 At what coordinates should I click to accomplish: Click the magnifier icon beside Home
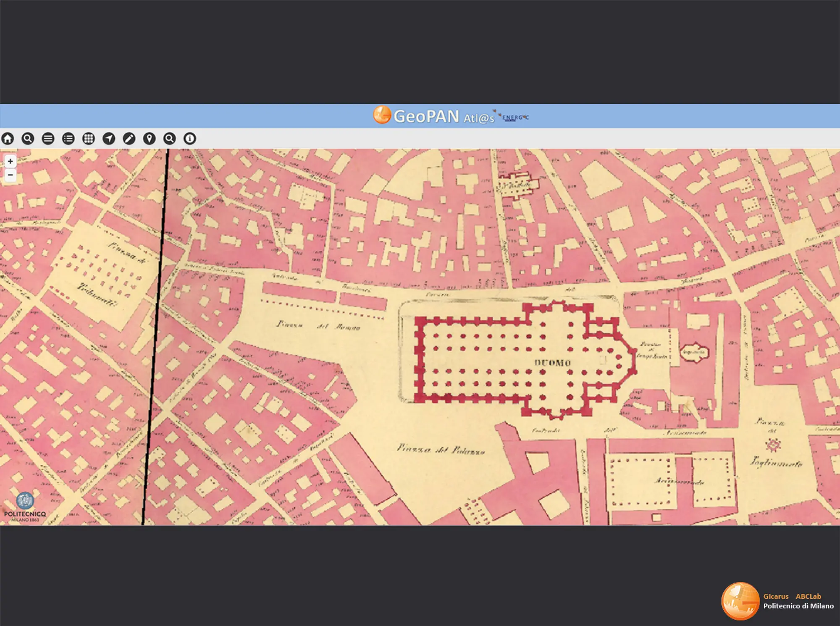pyautogui.click(x=28, y=139)
